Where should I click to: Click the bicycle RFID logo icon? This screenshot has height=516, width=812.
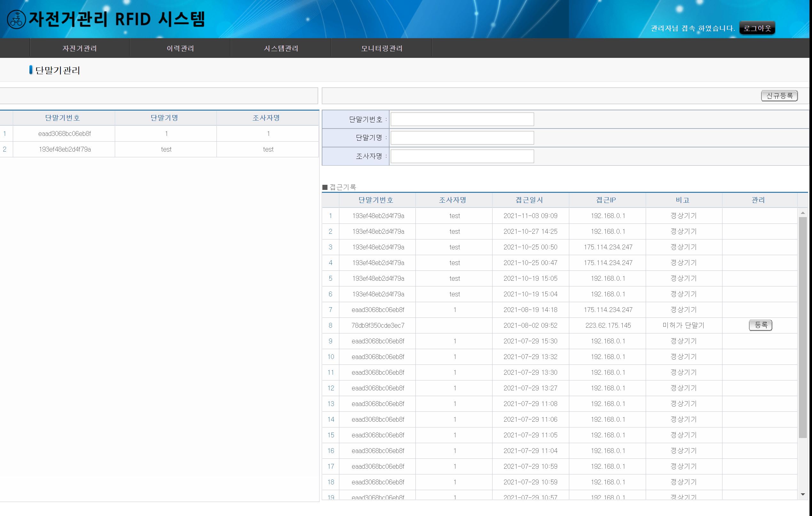[x=16, y=20]
